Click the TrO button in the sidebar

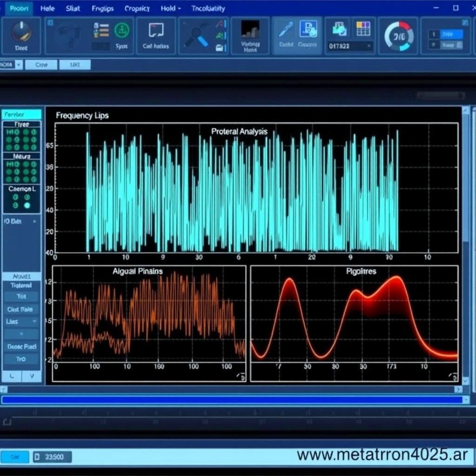click(x=20, y=359)
